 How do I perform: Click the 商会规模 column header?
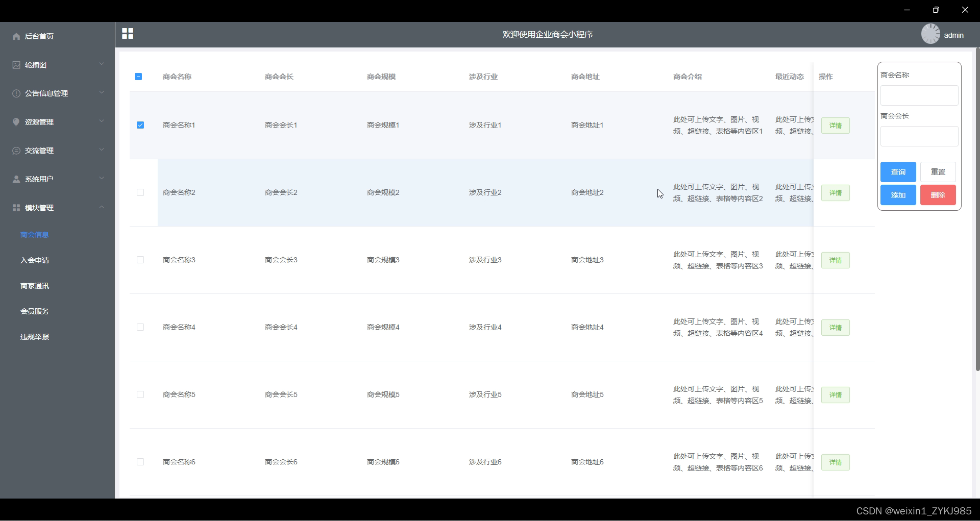pos(381,77)
